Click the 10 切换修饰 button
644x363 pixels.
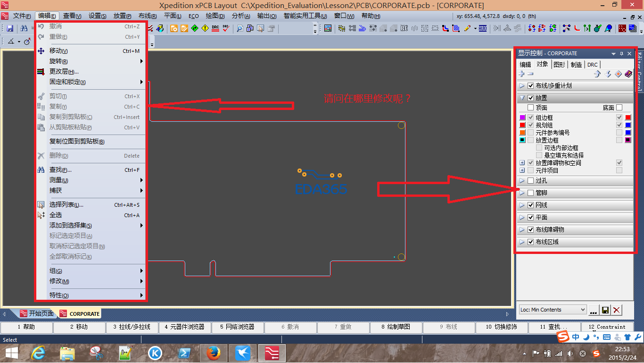(x=502, y=327)
